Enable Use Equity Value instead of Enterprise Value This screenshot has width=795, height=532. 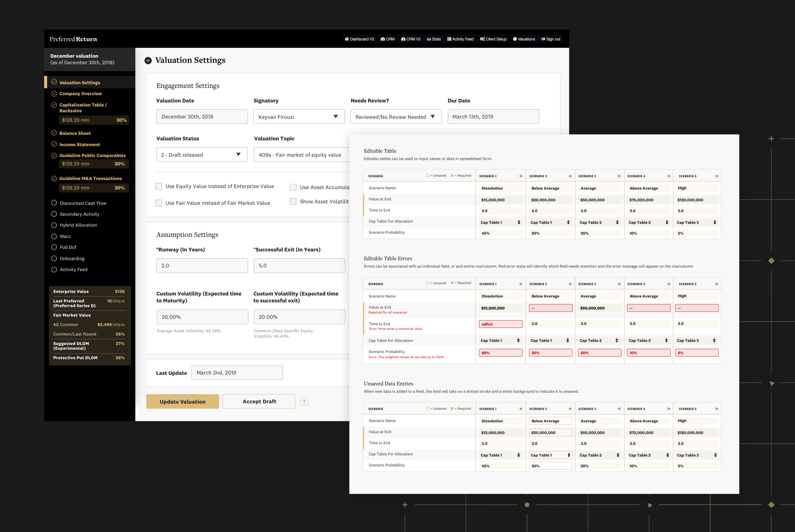(159, 186)
